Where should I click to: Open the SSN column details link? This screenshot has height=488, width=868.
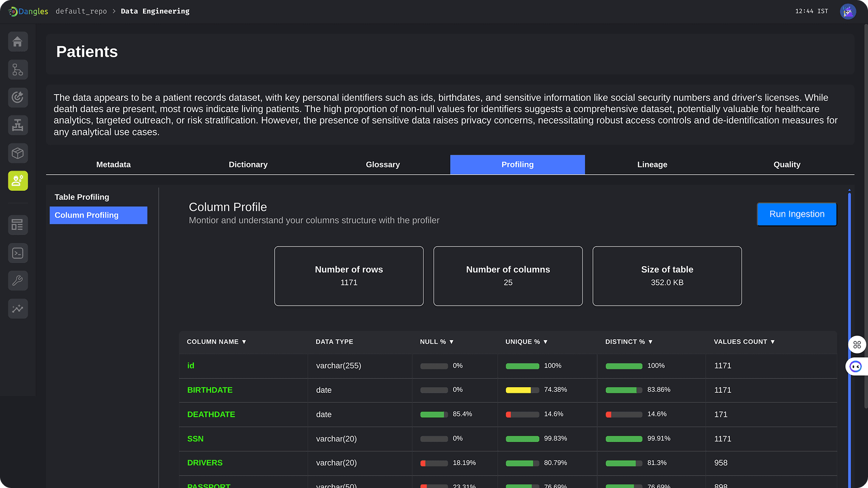(196, 438)
